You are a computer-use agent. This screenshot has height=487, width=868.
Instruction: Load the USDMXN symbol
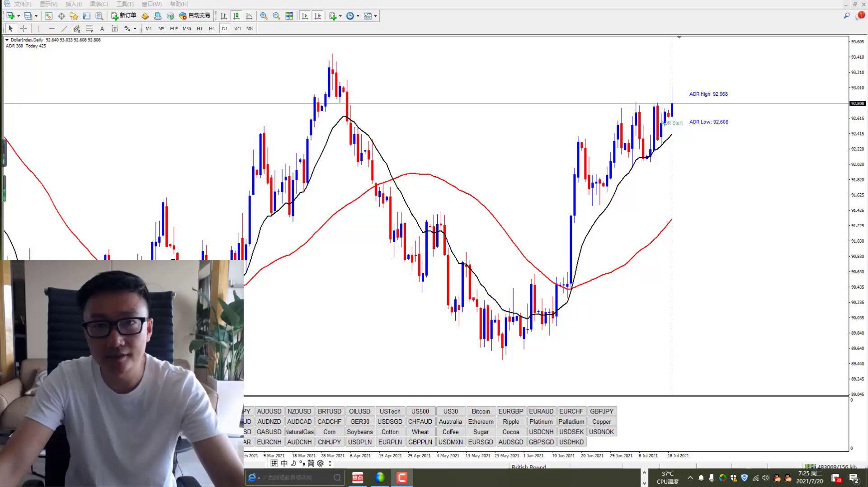(450, 442)
